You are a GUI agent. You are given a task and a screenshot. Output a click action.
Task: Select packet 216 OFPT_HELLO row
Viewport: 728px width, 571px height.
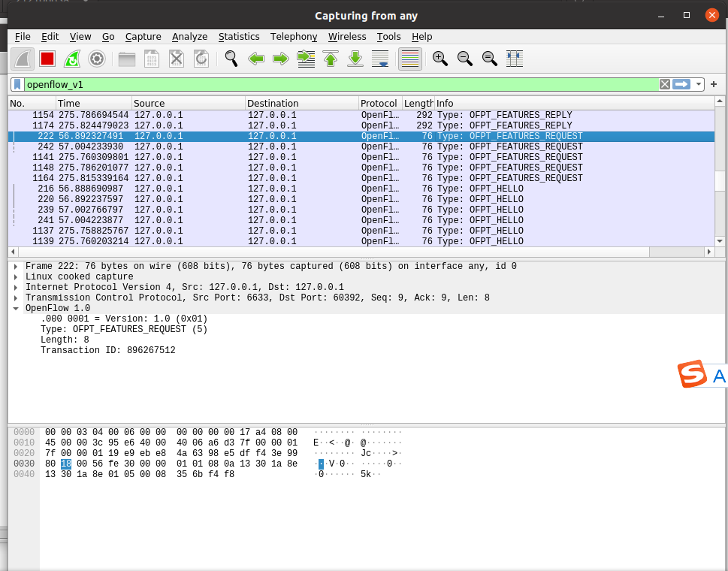361,189
